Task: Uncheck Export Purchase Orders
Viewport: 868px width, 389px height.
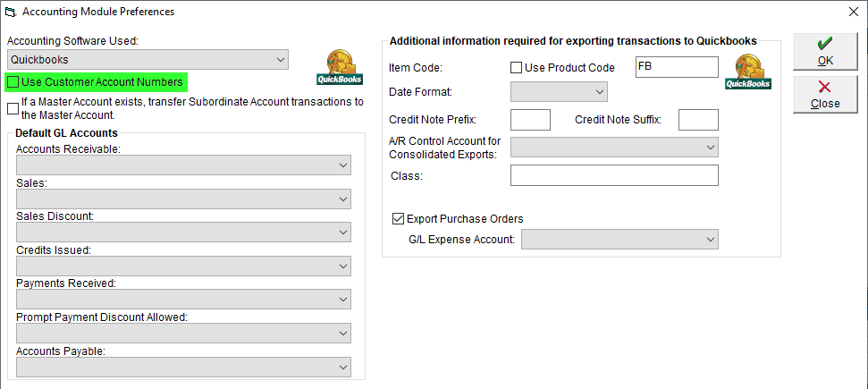Action: [x=398, y=218]
